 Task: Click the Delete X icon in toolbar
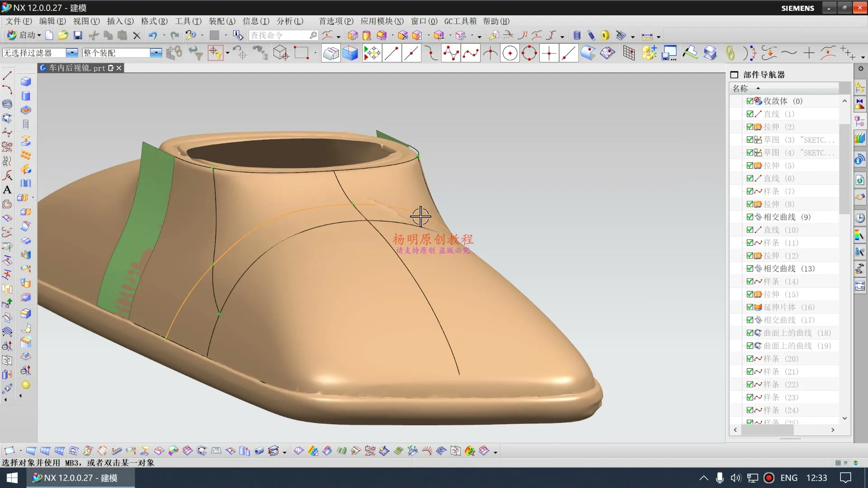tap(137, 36)
